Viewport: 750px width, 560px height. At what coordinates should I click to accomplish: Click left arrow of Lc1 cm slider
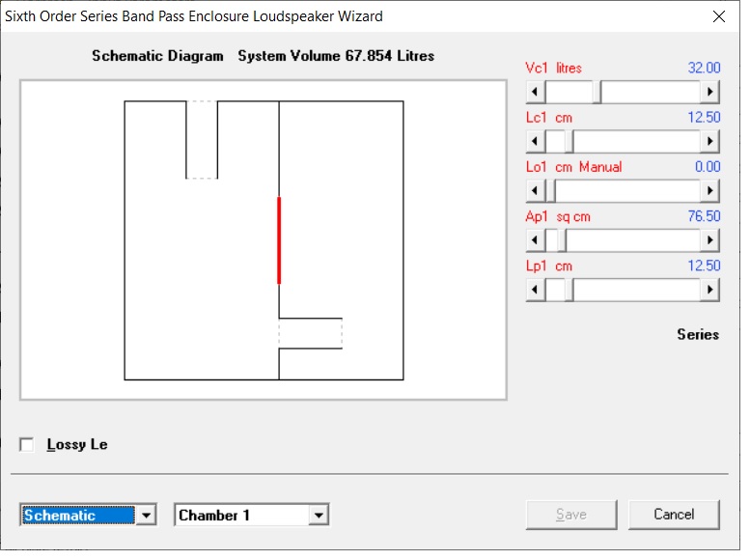point(536,141)
